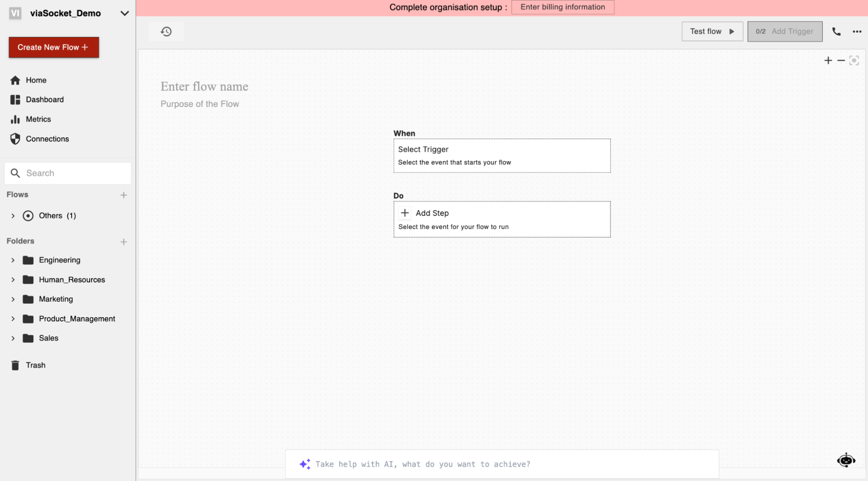
Task: Add a new flow with Flows plus icon
Action: 124,195
